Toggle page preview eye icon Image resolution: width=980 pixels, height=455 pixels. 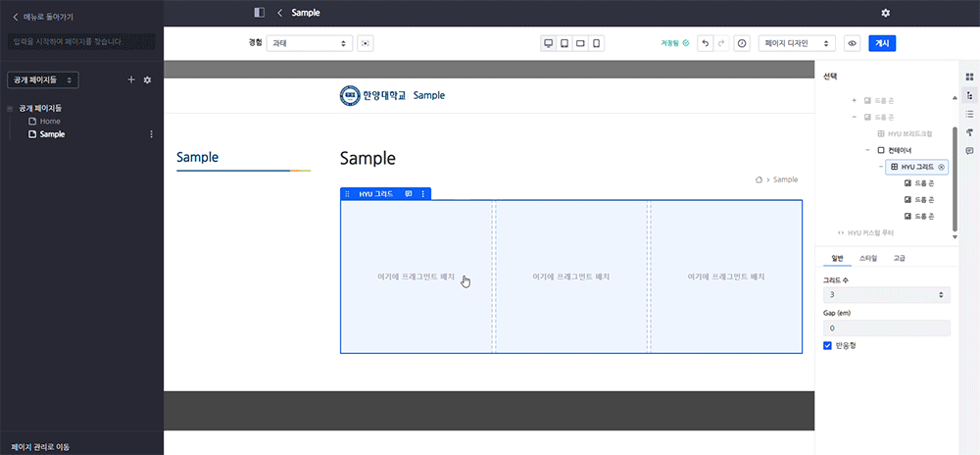coord(852,43)
